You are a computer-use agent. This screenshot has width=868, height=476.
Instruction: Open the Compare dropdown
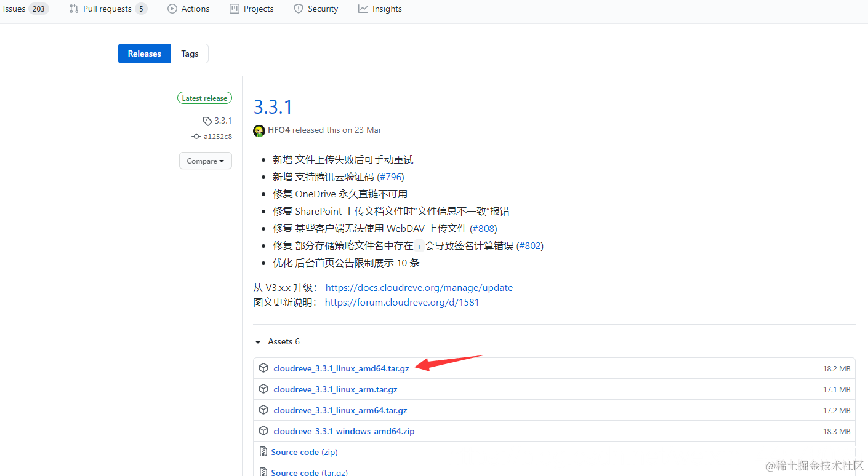[206, 161]
